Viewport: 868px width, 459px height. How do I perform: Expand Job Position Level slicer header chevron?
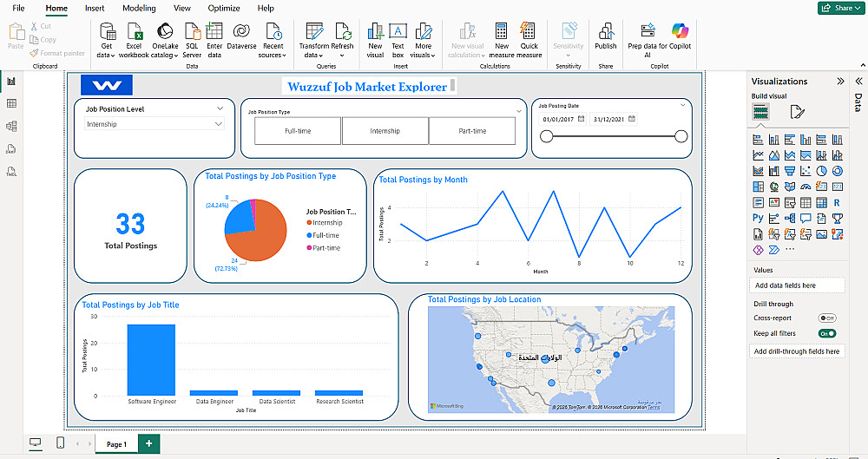[220, 109]
